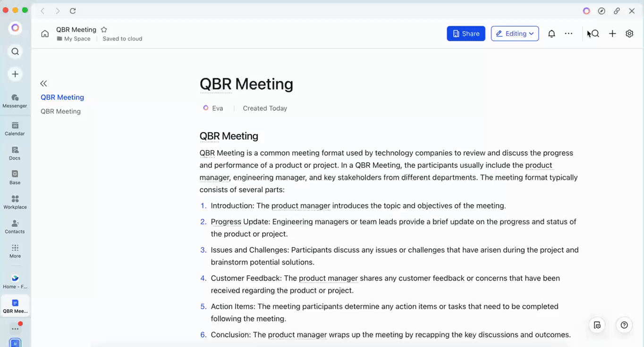The width and height of the screenshot is (644, 347).
Task: Click the QBR Meeting main title
Action: 246,84
